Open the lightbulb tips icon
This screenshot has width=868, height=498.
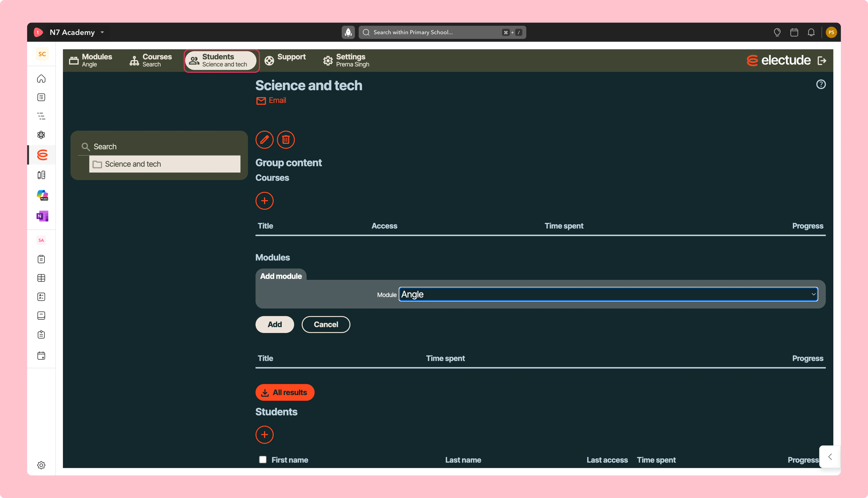pyautogui.click(x=777, y=32)
